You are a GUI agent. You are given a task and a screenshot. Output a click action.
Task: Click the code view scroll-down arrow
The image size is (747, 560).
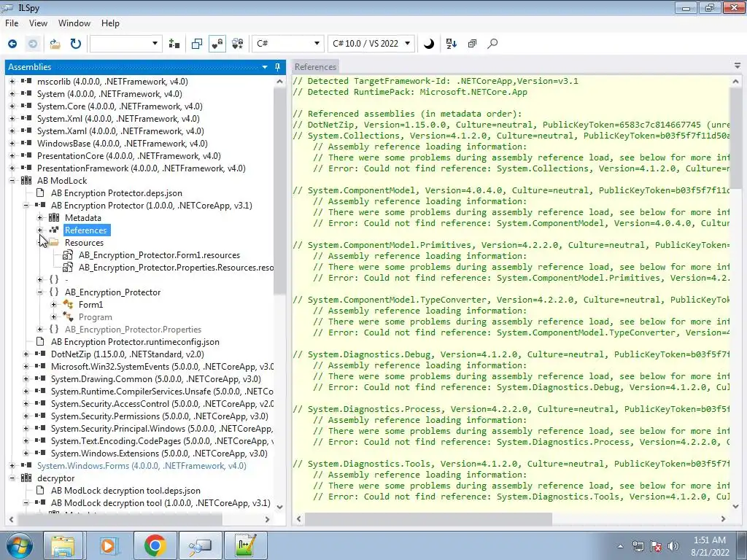click(735, 506)
